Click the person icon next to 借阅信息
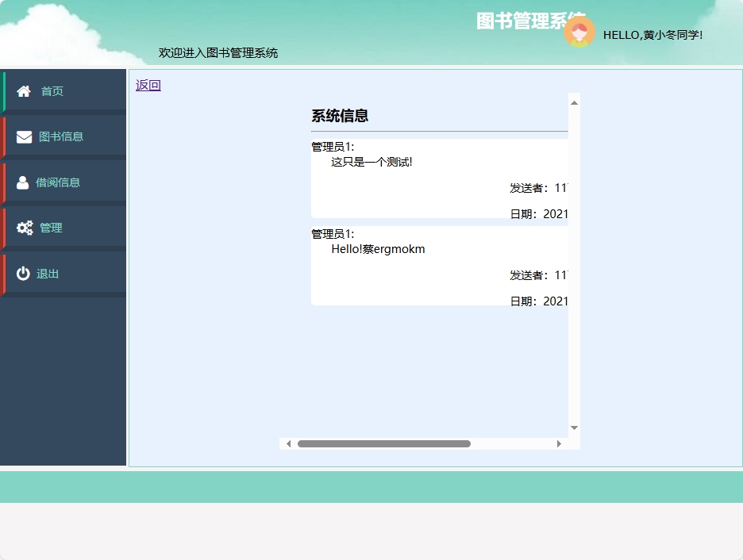The width and height of the screenshot is (743, 560). tap(23, 182)
